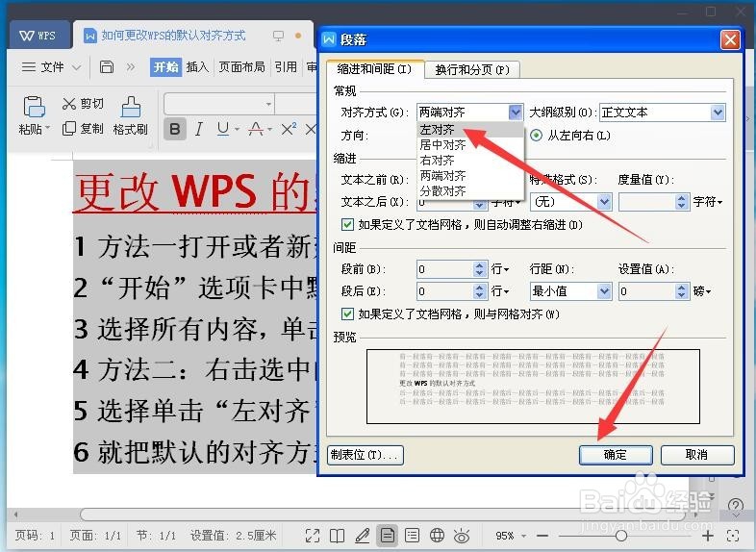Open the font name dropdown
The image size is (756, 552).
(268, 104)
